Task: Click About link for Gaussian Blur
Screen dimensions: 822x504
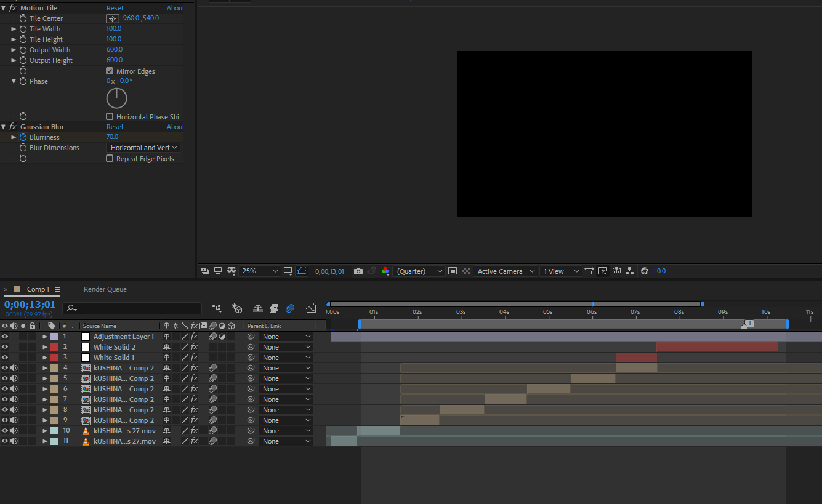Action: coord(175,127)
